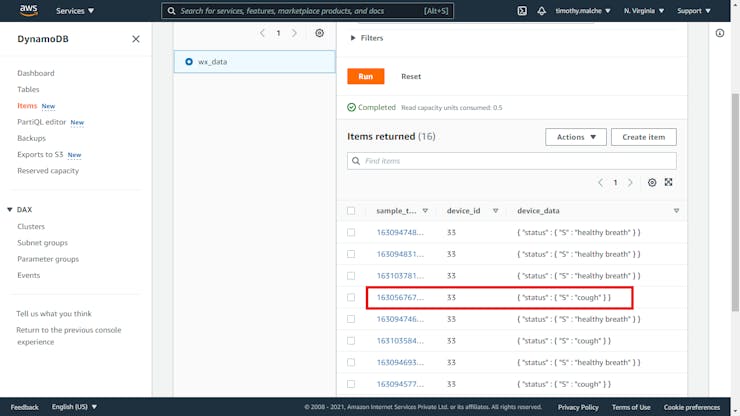The width and height of the screenshot is (740, 416).
Task: Check the row for item 163094831
Action: pos(351,254)
